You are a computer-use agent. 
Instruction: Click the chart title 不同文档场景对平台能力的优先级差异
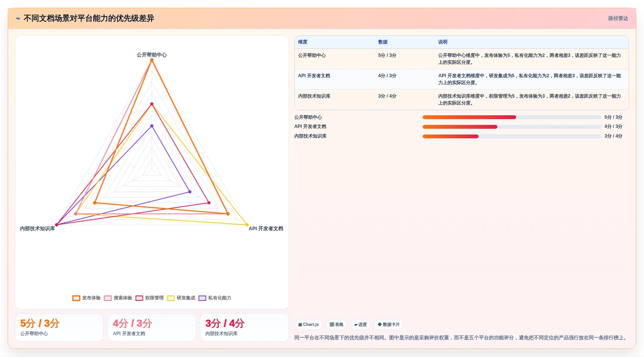click(89, 18)
